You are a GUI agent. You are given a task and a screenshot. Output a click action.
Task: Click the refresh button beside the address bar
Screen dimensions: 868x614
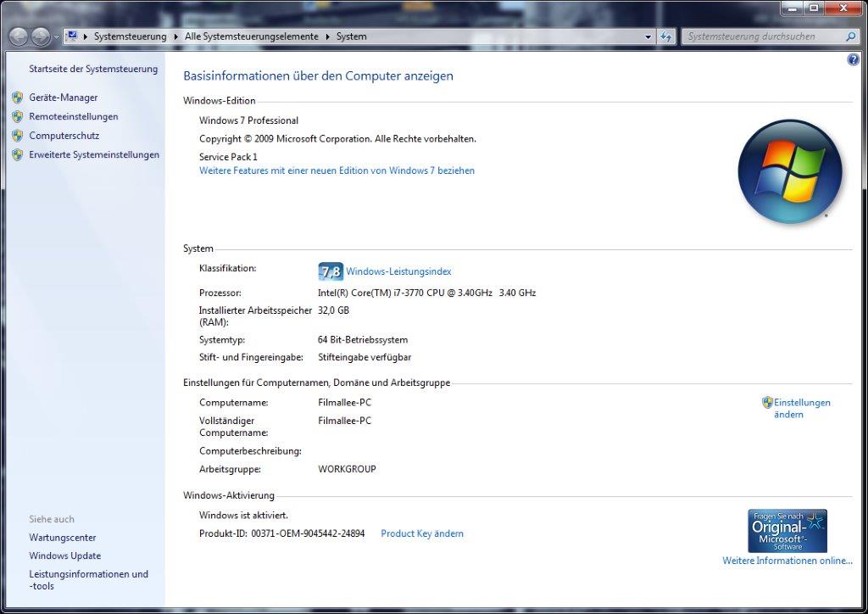coord(666,36)
